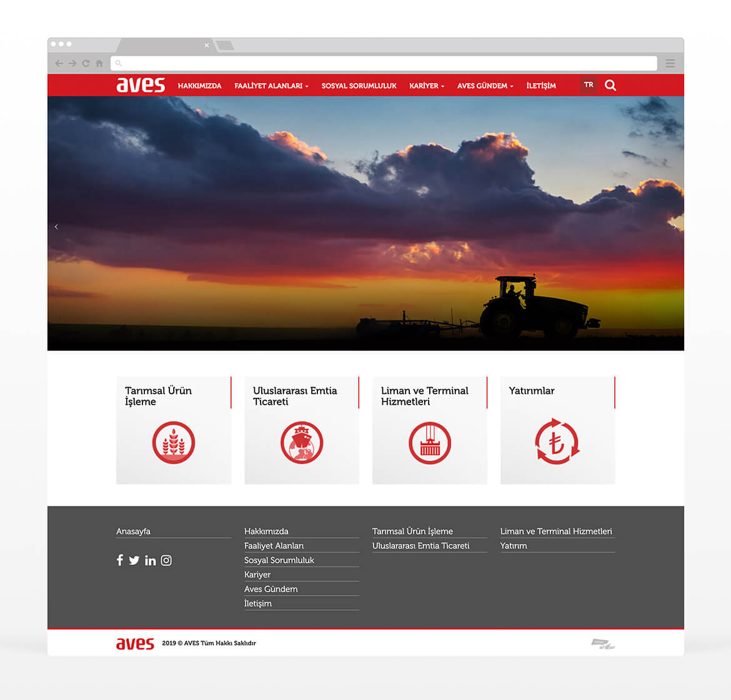Viewport: 731px width, 700px height.
Task: Click the browser address bar field
Action: (384, 64)
